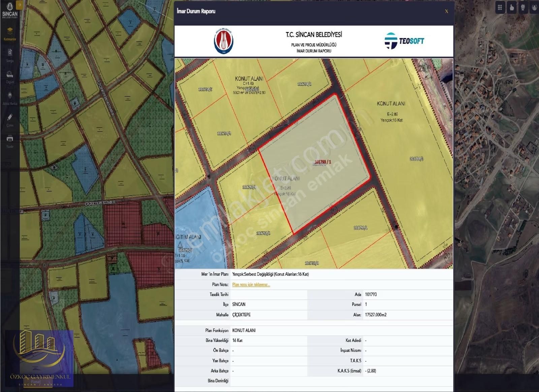Select the pointing hand tool icon
The image size is (539, 392).
512,7
